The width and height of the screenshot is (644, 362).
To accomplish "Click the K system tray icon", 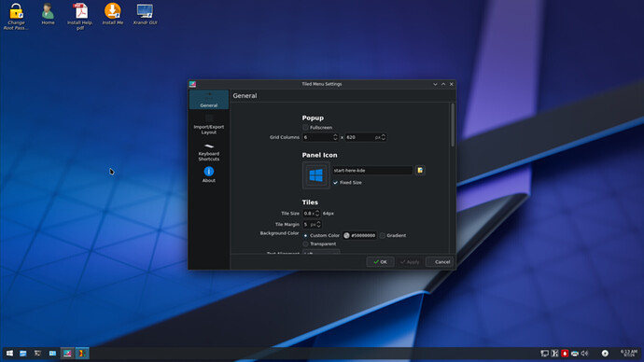I will tap(555, 354).
